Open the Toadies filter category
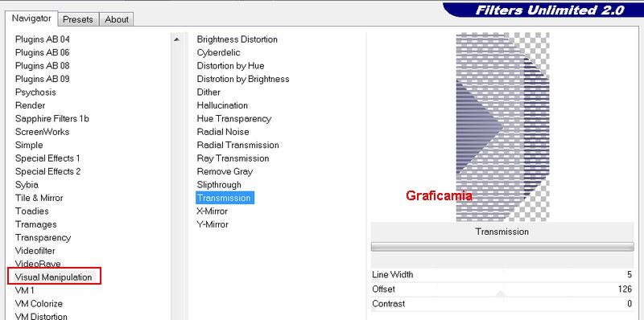 click(x=32, y=211)
